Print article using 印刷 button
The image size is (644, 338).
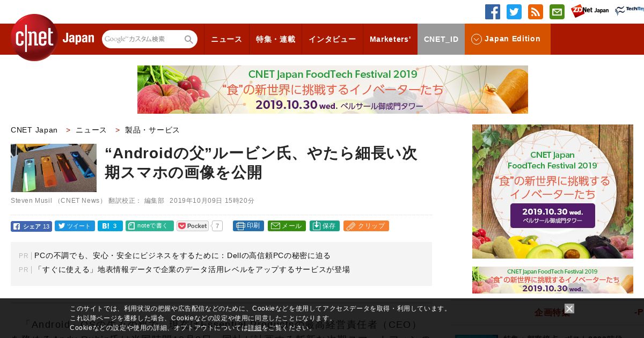coord(248,226)
